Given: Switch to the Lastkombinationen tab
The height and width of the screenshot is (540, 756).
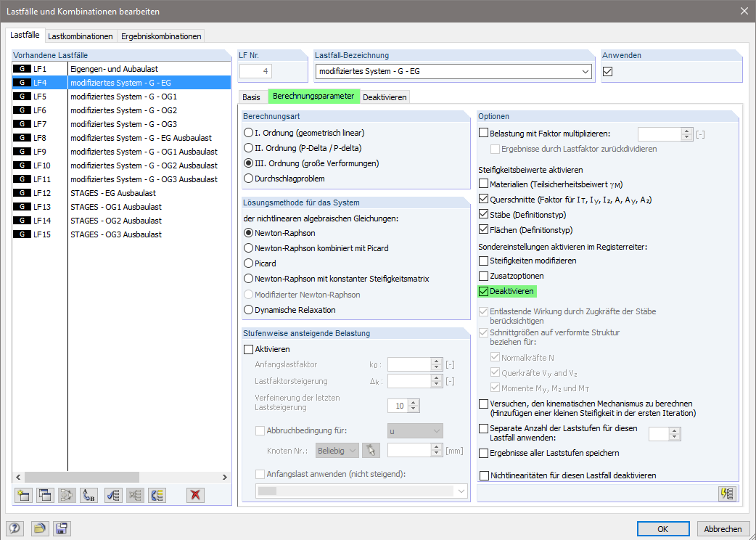Looking at the screenshot, I should coord(81,36).
